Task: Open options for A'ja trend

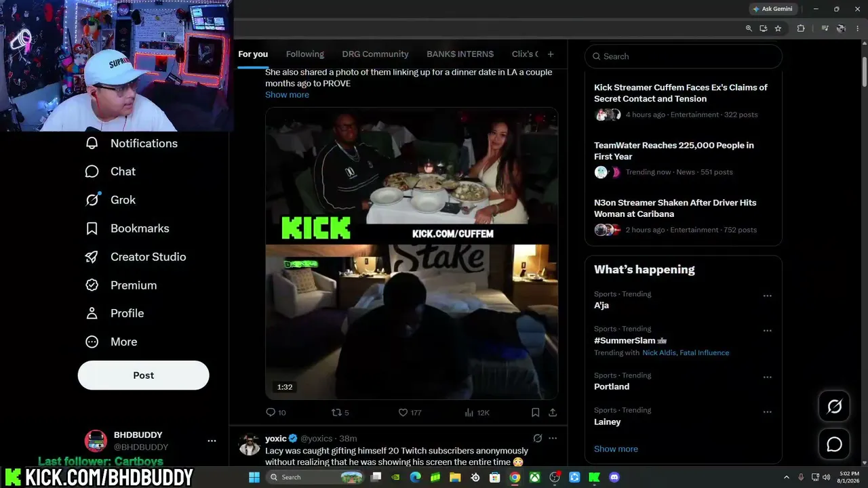Action: (x=767, y=296)
